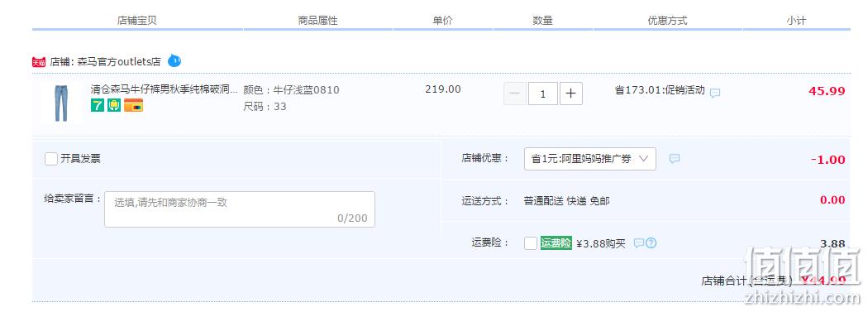Open the blue Wangwang chat icon

pyautogui.click(x=174, y=60)
